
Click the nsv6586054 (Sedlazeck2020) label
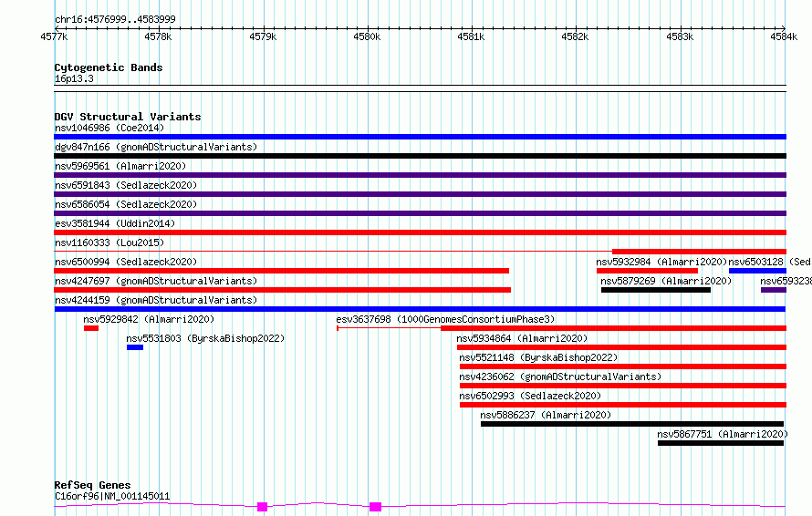tap(126, 204)
